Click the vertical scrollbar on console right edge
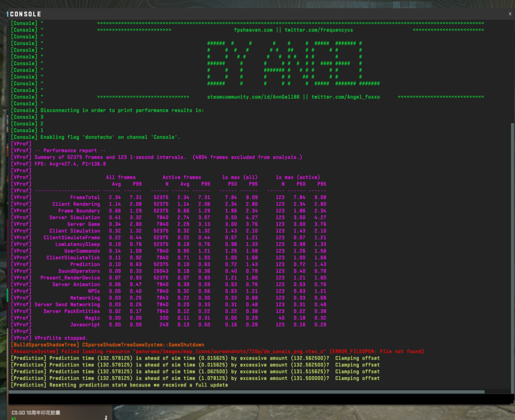Viewport: 515px width, 420px height. point(512,243)
